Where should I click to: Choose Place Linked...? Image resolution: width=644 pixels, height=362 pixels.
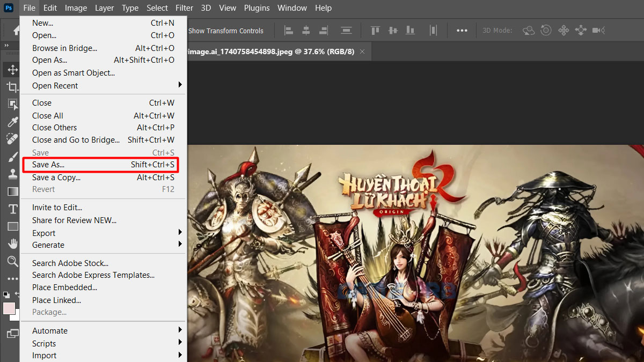point(103,300)
